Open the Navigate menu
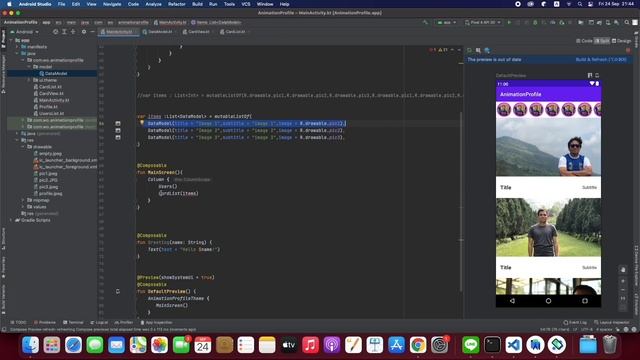 pyautogui.click(x=112, y=4)
